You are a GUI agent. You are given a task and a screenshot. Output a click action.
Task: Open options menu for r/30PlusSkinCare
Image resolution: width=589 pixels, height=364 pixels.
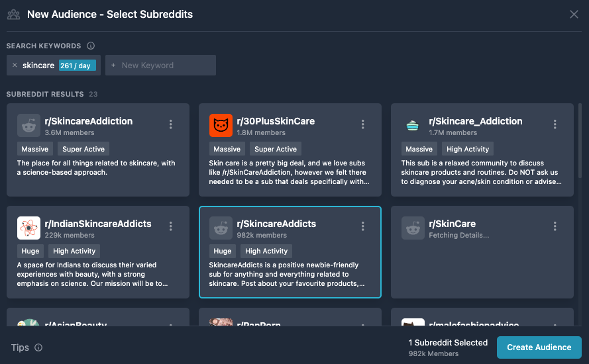tap(362, 124)
